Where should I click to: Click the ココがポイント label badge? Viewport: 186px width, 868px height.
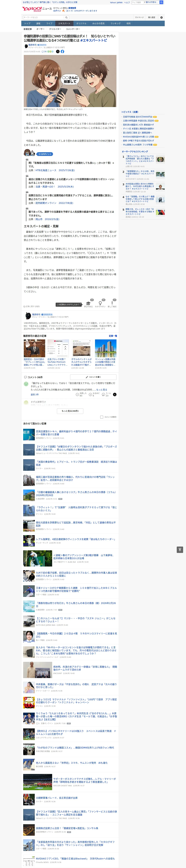(x=45, y=154)
